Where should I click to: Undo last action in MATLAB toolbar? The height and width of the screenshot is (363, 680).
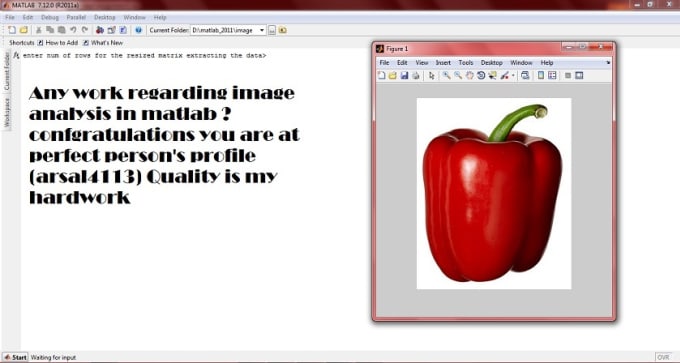click(73, 30)
